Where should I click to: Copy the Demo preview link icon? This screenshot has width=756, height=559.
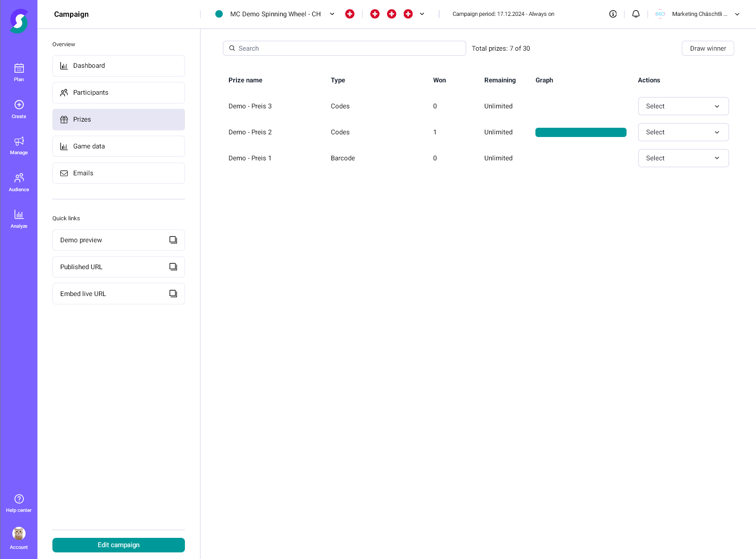[x=173, y=240]
